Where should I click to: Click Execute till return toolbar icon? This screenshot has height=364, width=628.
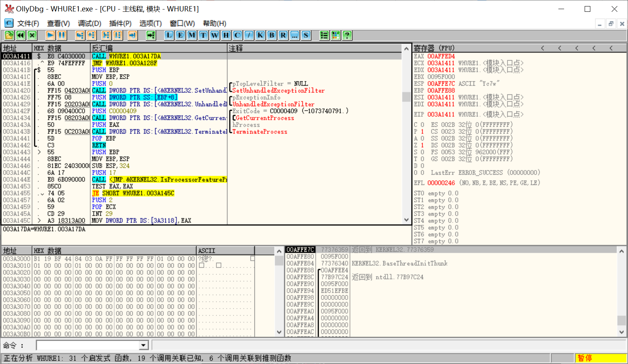click(132, 35)
